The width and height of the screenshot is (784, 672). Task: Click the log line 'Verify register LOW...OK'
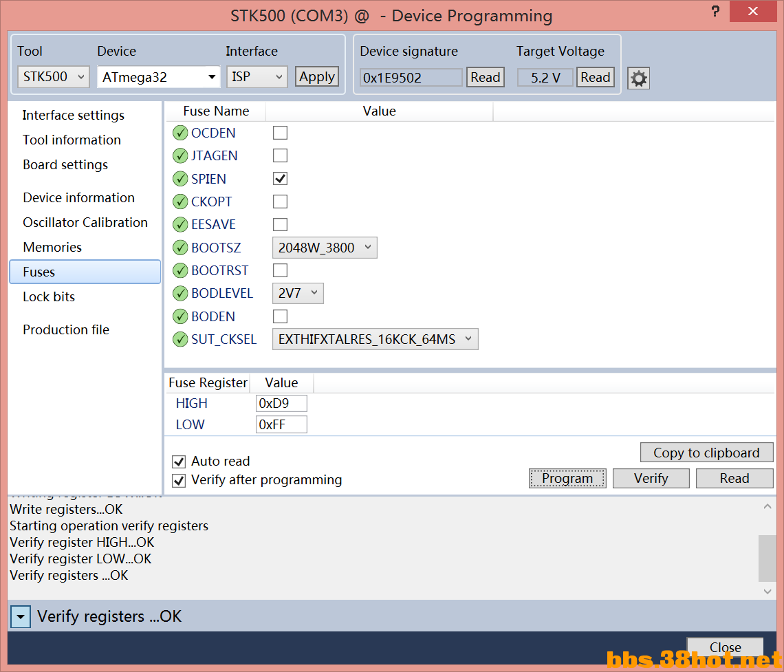pyautogui.click(x=80, y=559)
